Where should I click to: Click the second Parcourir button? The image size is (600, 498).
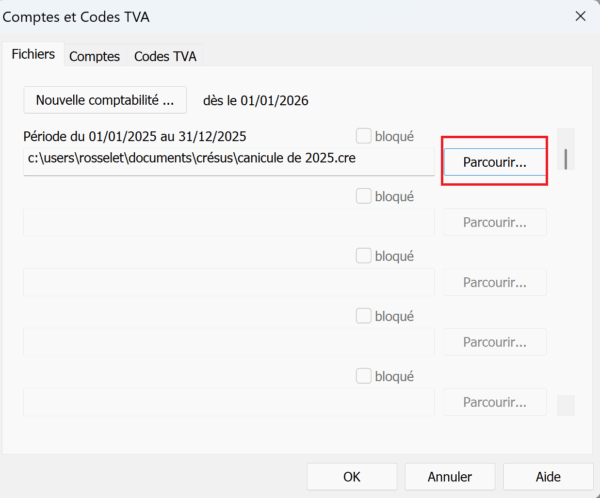pyautogui.click(x=494, y=222)
